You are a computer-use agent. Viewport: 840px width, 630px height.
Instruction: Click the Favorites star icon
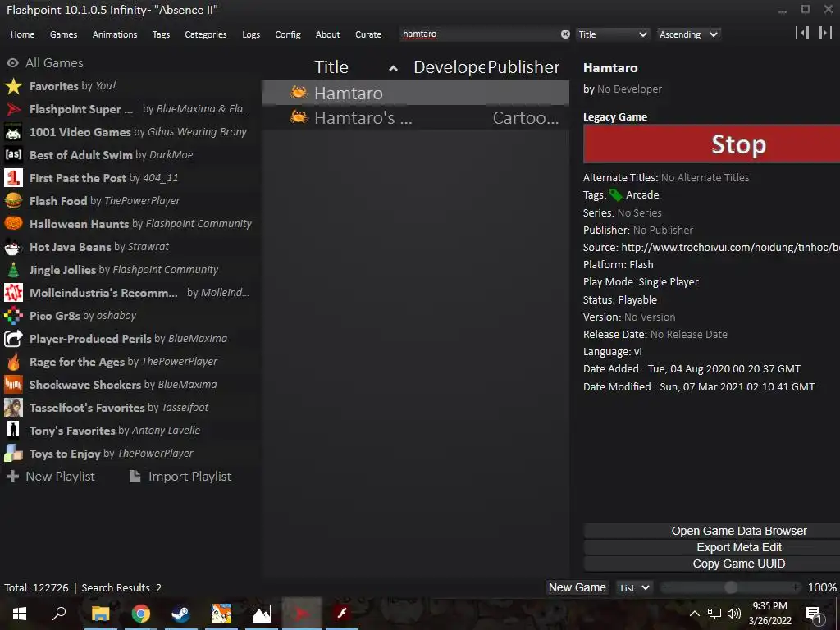pos(13,86)
